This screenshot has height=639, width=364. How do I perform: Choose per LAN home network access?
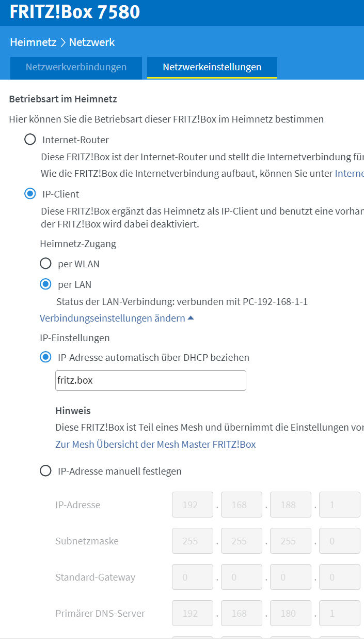point(46,284)
